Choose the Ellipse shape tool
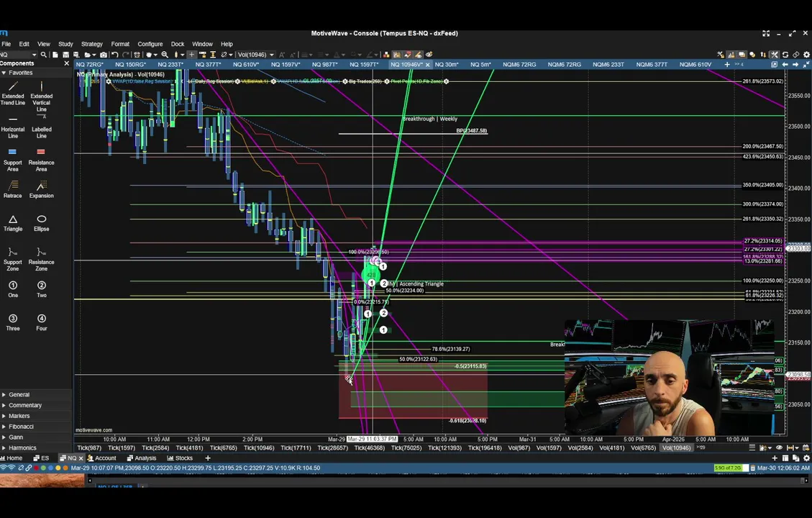The image size is (812, 518). (x=42, y=223)
